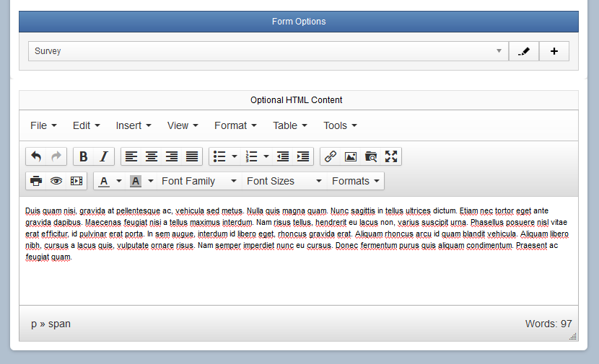This screenshot has width=599, height=364.
Task: Expand the Survey form dropdown
Action: tap(268, 51)
